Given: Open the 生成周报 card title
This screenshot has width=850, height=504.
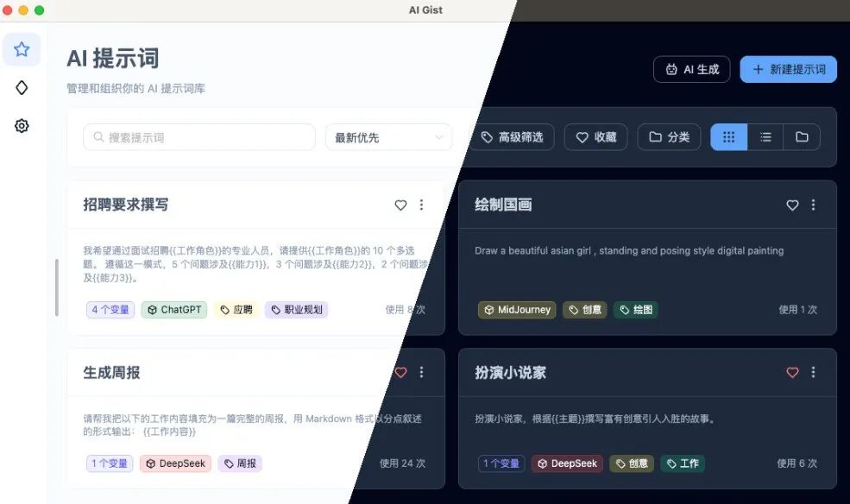Looking at the screenshot, I should (x=111, y=372).
